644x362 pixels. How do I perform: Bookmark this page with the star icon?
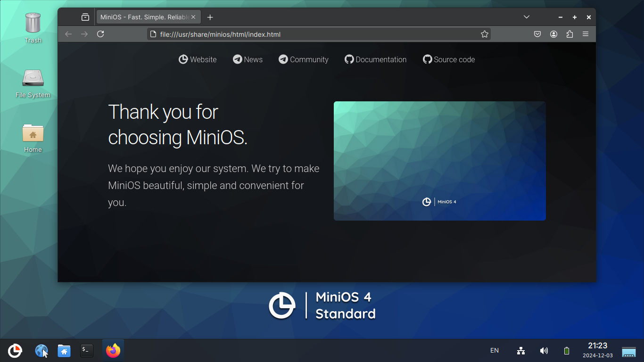484,34
